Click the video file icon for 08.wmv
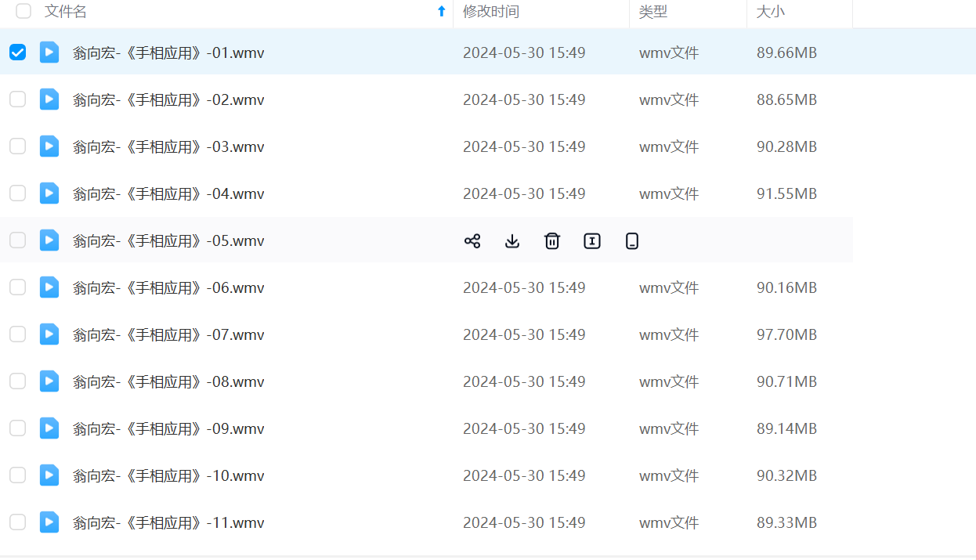The image size is (976, 560). pyautogui.click(x=49, y=381)
